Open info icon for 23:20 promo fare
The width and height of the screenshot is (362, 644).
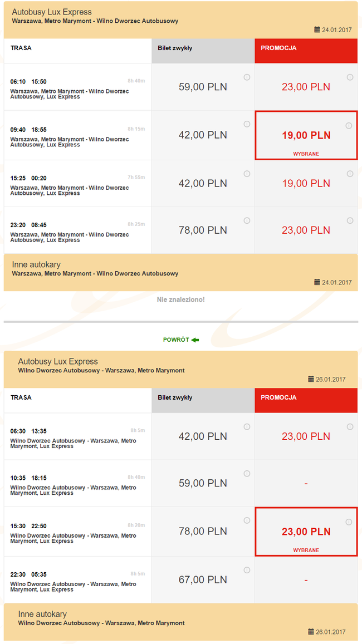(350, 221)
